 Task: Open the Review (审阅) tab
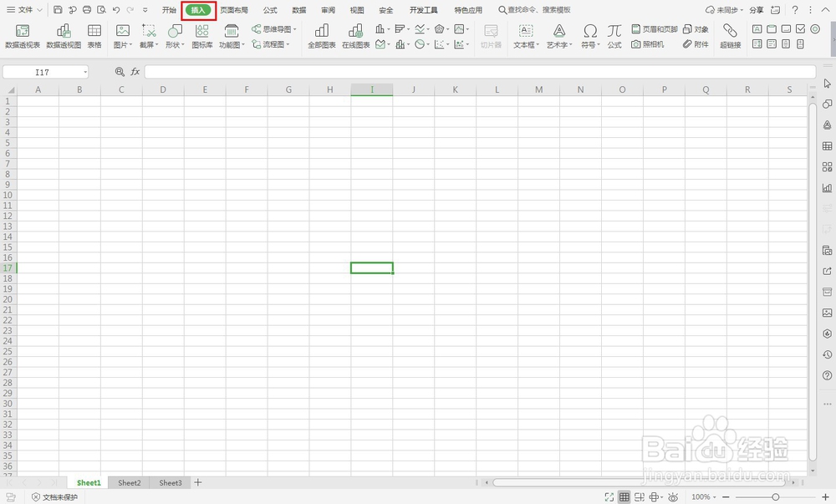click(x=328, y=10)
